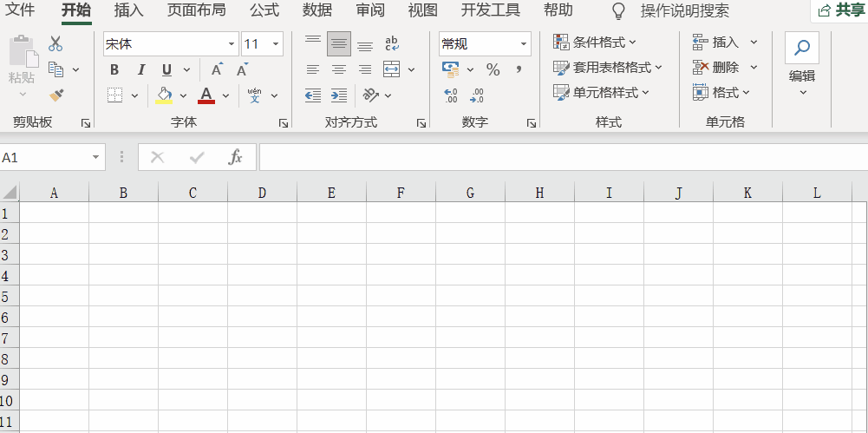Open 套用表格格式 table format menu
The width and height of the screenshot is (868, 433).
607,68
